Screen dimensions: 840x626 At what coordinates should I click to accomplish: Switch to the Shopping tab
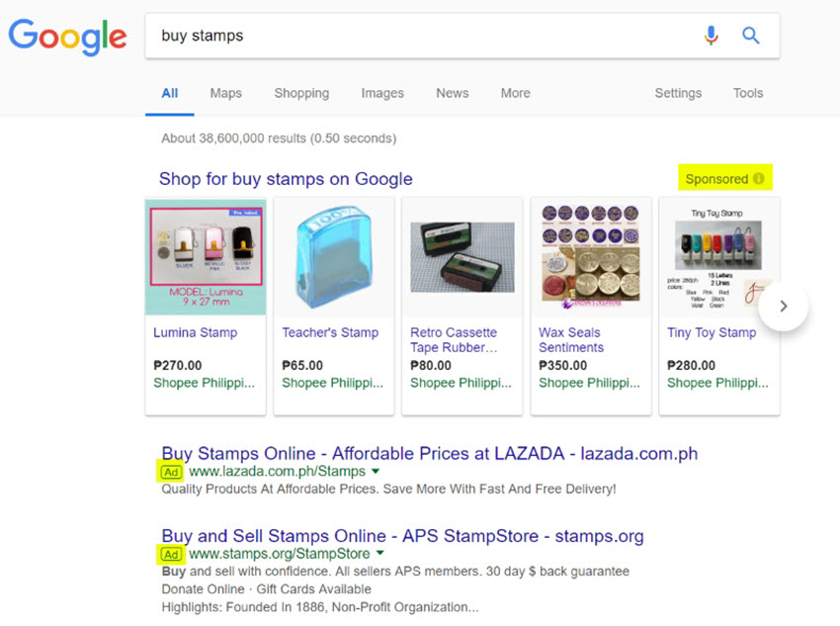(x=301, y=93)
